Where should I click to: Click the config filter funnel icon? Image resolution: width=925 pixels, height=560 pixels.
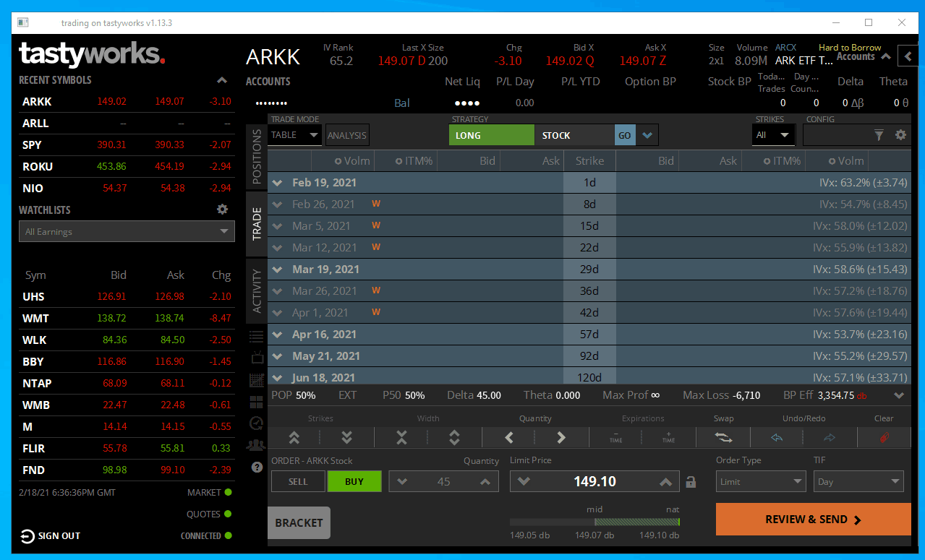(x=879, y=134)
